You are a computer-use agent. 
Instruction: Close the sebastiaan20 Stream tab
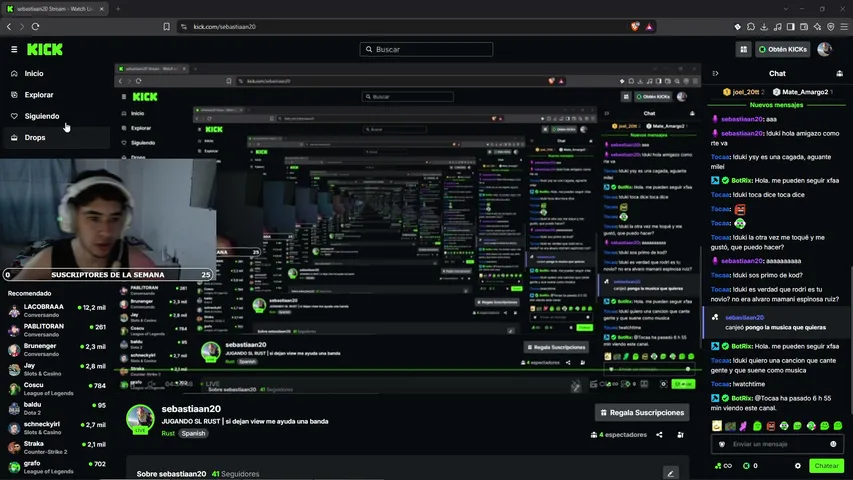[x=102, y=9]
